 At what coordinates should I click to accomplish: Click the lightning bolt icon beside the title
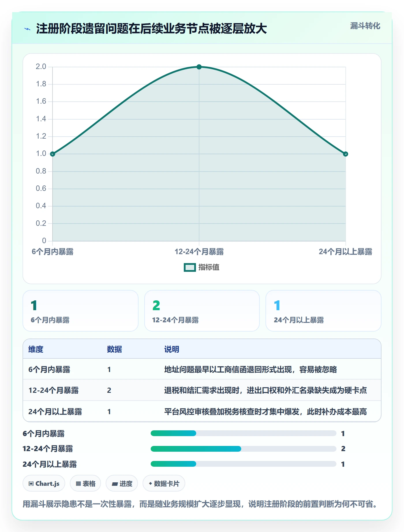point(27,29)
